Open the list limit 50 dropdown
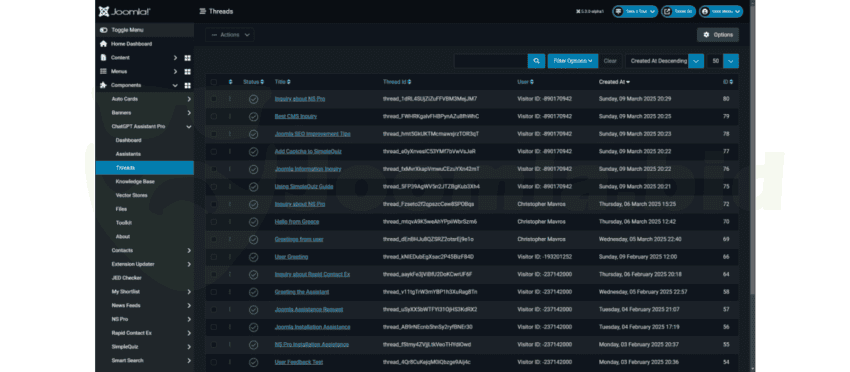 tap(723, 61)
